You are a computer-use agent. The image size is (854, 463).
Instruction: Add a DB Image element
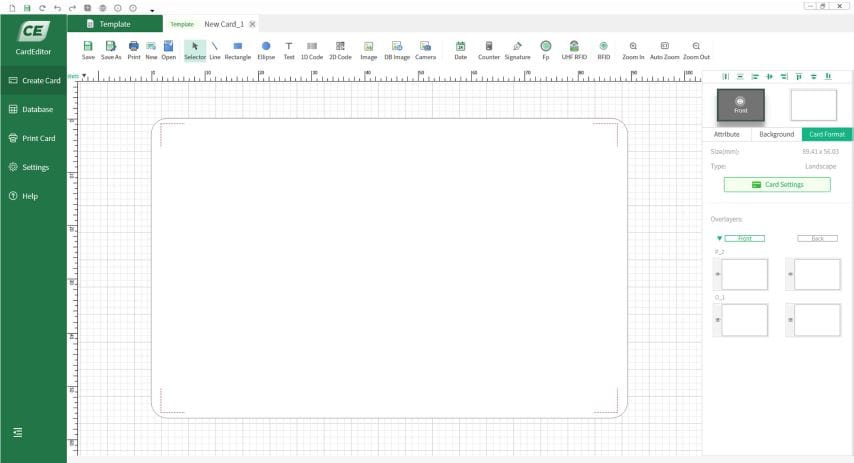[x=397, y=50]
